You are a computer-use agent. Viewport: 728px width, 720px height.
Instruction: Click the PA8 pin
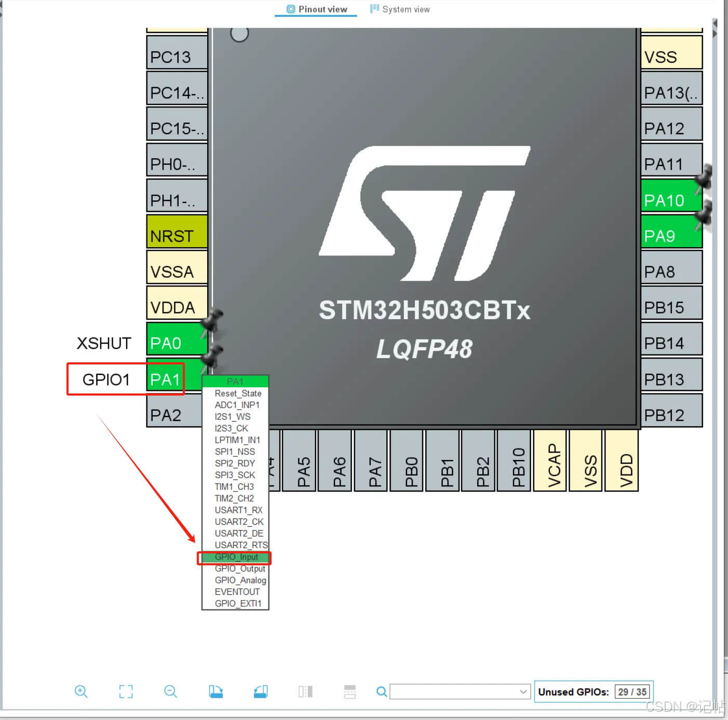(671, 267)
